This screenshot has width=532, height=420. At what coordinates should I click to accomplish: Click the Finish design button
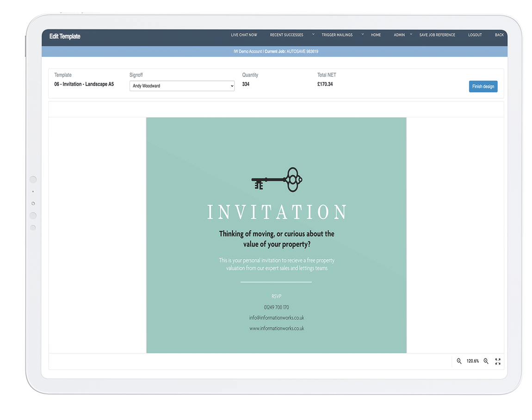point(483,86)
